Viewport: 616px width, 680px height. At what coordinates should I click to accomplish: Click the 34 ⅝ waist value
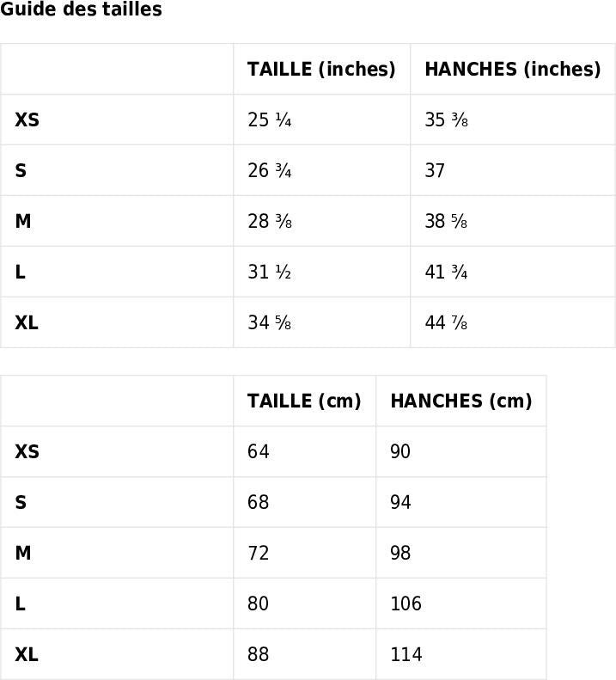coord(270,322)
